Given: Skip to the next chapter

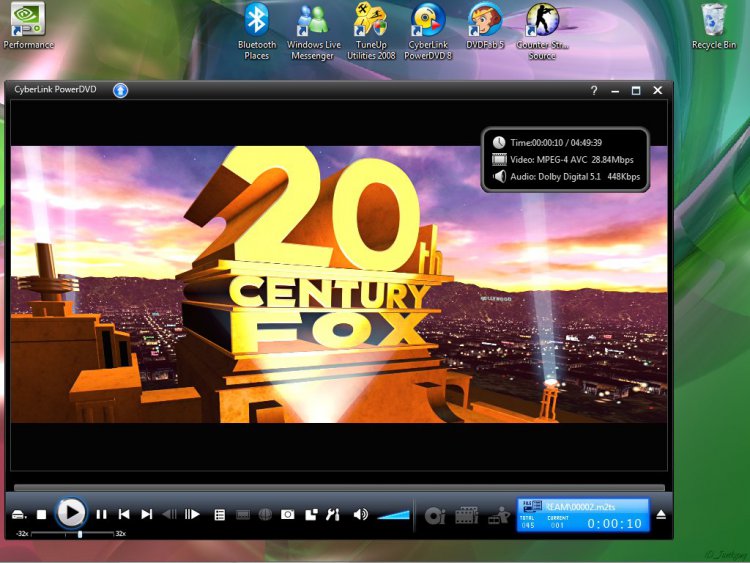Looking at the screenshot, I should (x=147, y=514).
